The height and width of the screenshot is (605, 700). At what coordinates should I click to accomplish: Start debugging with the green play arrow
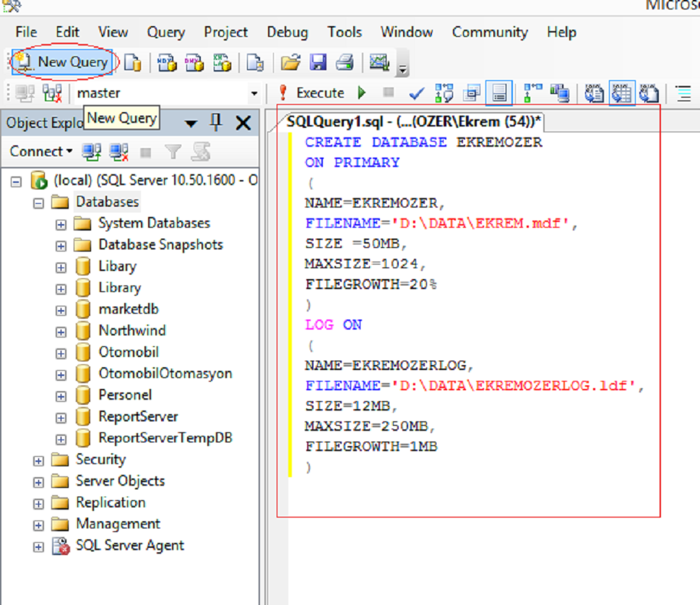[362, 93]
